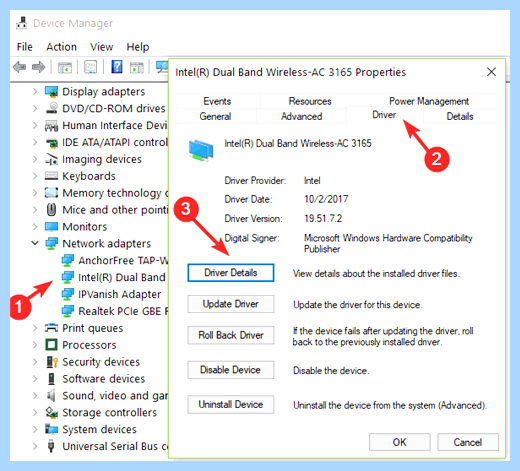520x471 pixels.
Task: Select the IPVanish Adapter entry
Action: (120, 294)
